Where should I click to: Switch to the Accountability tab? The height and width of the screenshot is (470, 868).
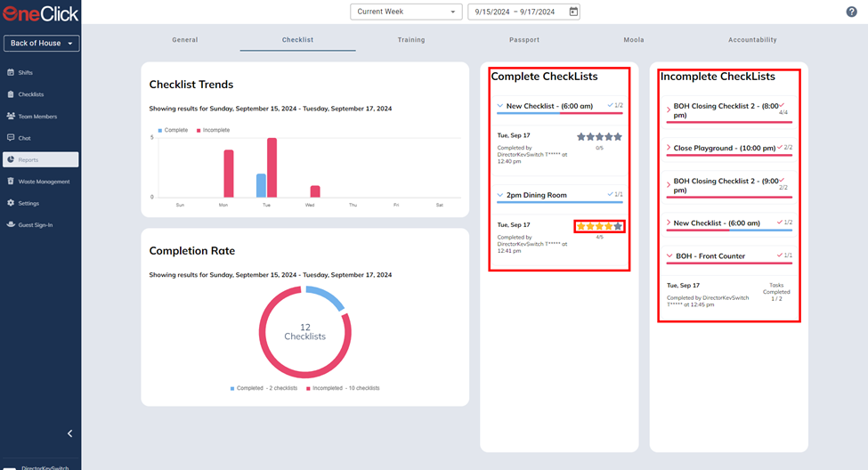[752, 40]
